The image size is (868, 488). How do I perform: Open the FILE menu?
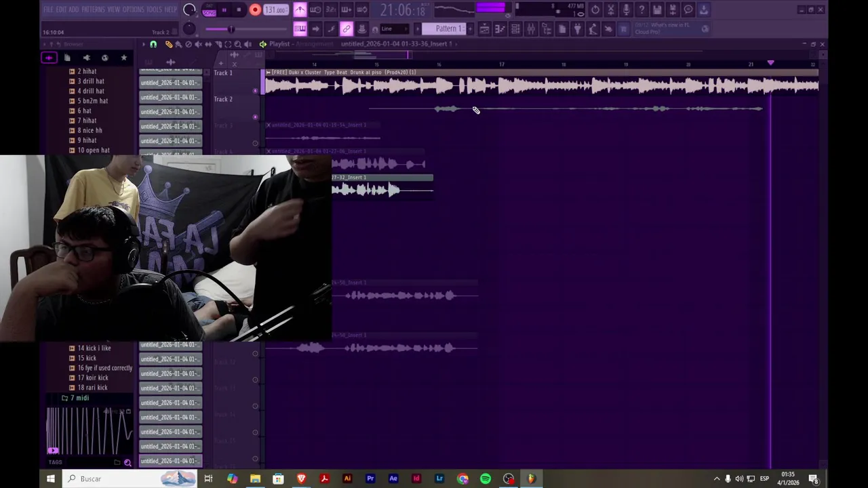point(48,9)
